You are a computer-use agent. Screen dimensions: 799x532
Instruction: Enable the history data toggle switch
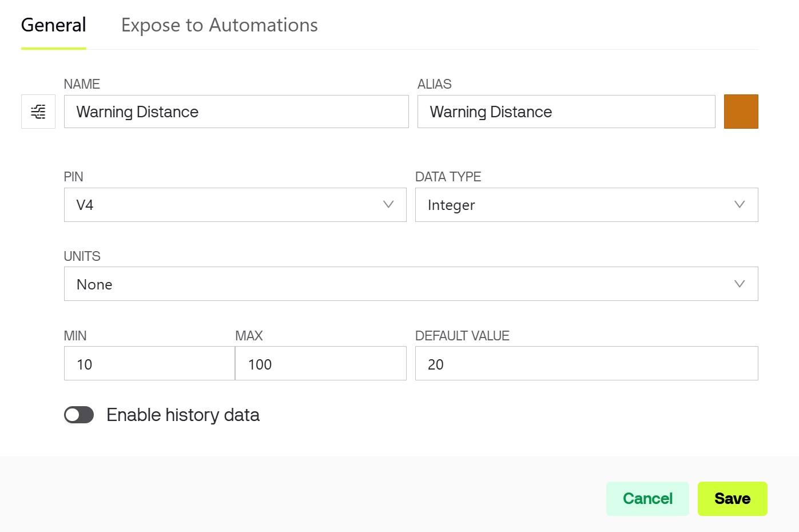point(79,415)
